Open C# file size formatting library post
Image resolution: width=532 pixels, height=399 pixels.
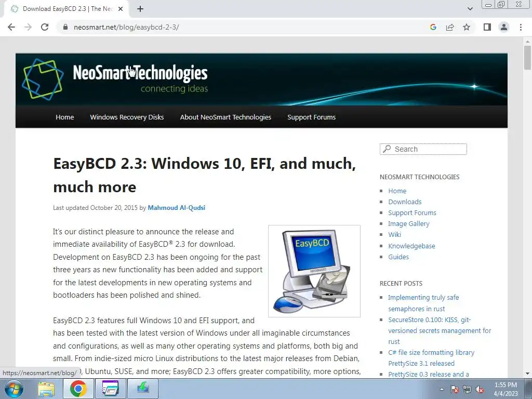[431, 358]
